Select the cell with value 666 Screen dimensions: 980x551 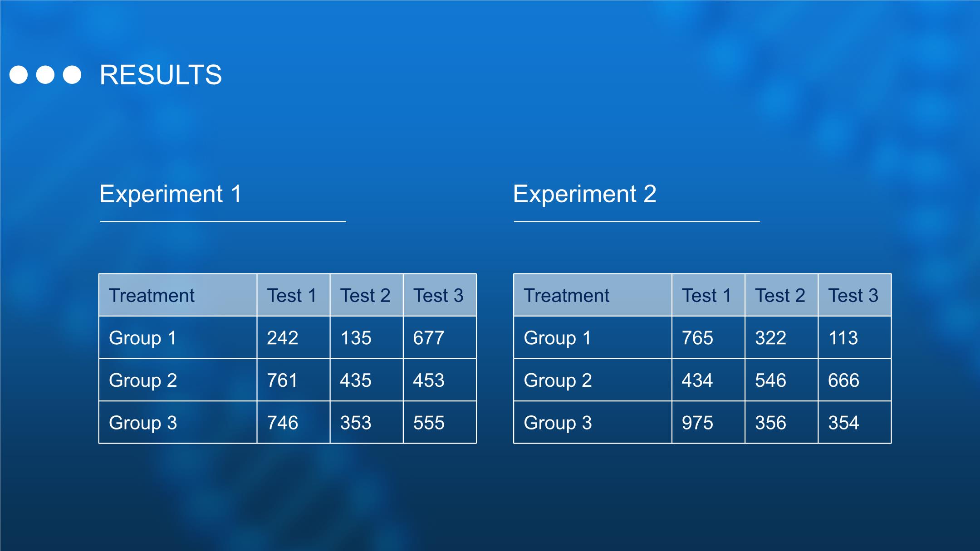pos(843,380)
